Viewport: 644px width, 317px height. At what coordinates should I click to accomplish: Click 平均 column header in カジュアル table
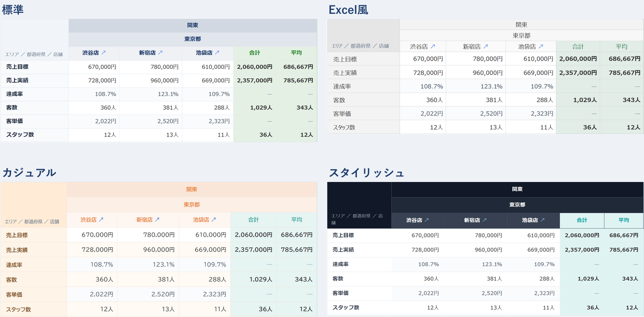(297, 220)
